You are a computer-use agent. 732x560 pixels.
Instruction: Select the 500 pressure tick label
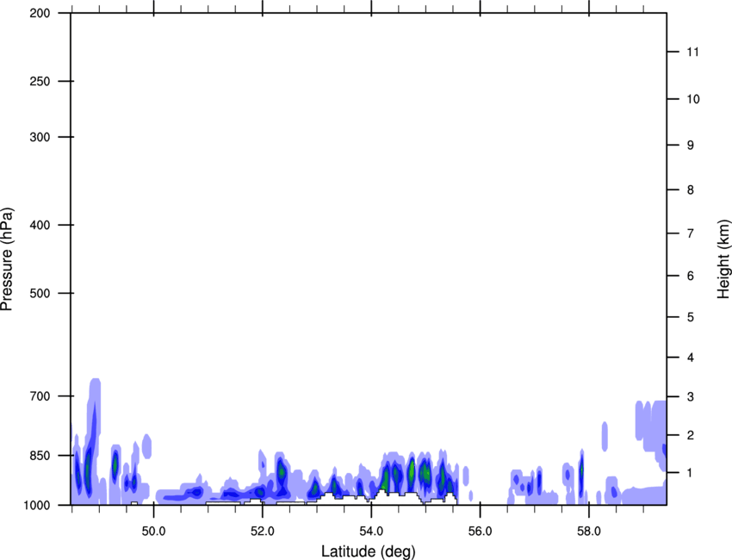(x=40, y=293)
